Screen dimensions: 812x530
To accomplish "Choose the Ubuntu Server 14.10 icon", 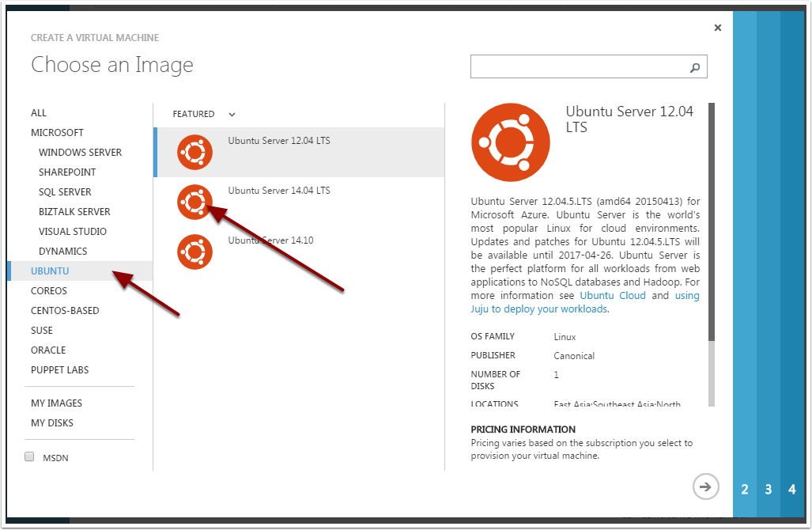I will (x=195, y=252).
